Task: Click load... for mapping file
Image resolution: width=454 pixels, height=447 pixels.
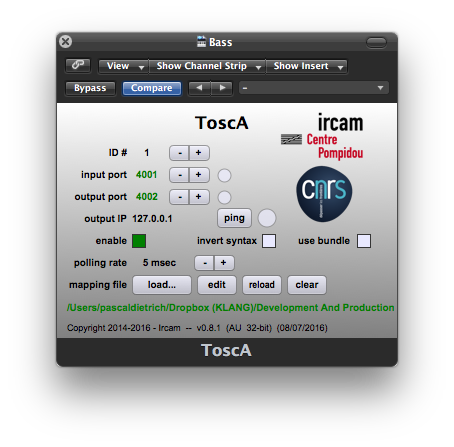Action: [162, 285]
